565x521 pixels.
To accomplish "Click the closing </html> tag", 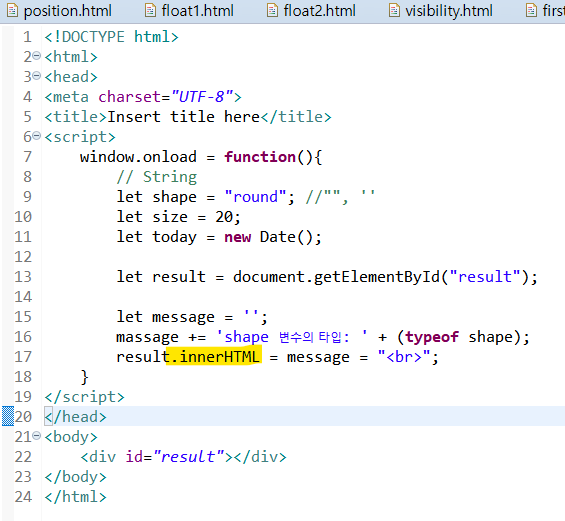I will coord(75,496).
